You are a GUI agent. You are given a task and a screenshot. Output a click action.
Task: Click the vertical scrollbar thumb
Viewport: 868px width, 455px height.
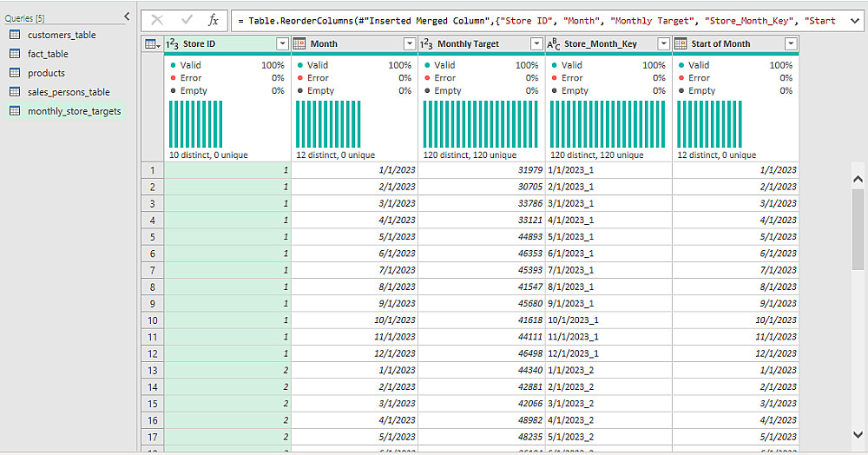(858, 229)
